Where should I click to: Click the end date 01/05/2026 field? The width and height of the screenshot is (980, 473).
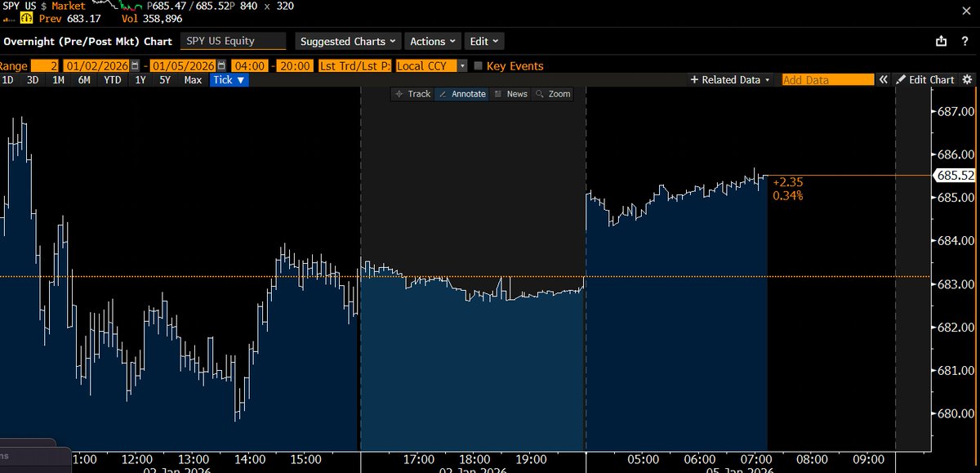[181, 66]
